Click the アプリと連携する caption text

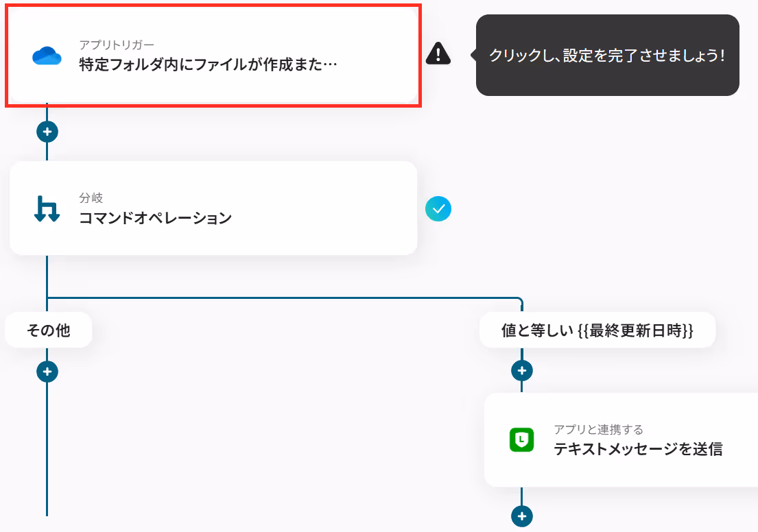tap(598, 429)
